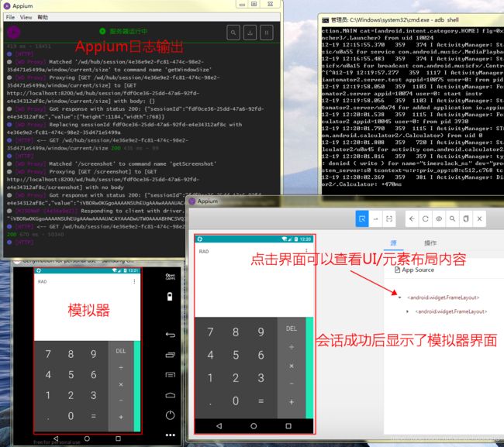This screenshot has width=504, height=447.
Task: Tap the plus key in the emulator calculator
Action: coord(121,417)
